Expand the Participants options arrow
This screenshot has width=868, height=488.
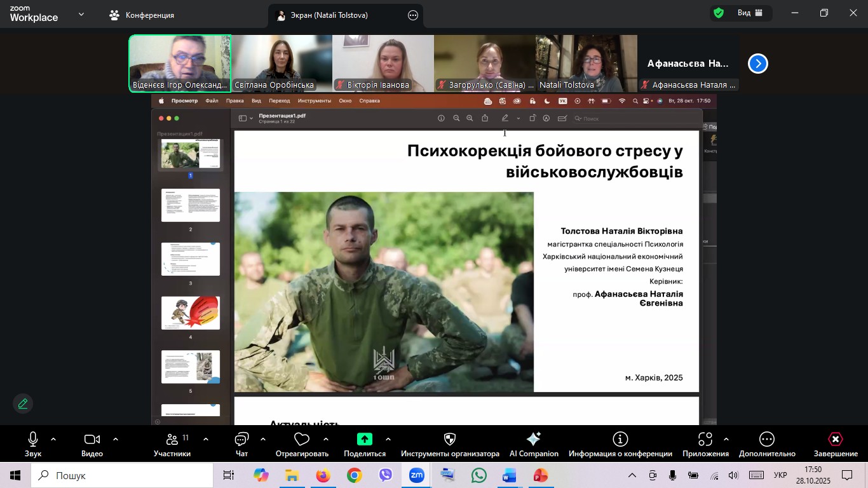click(206, 439)
